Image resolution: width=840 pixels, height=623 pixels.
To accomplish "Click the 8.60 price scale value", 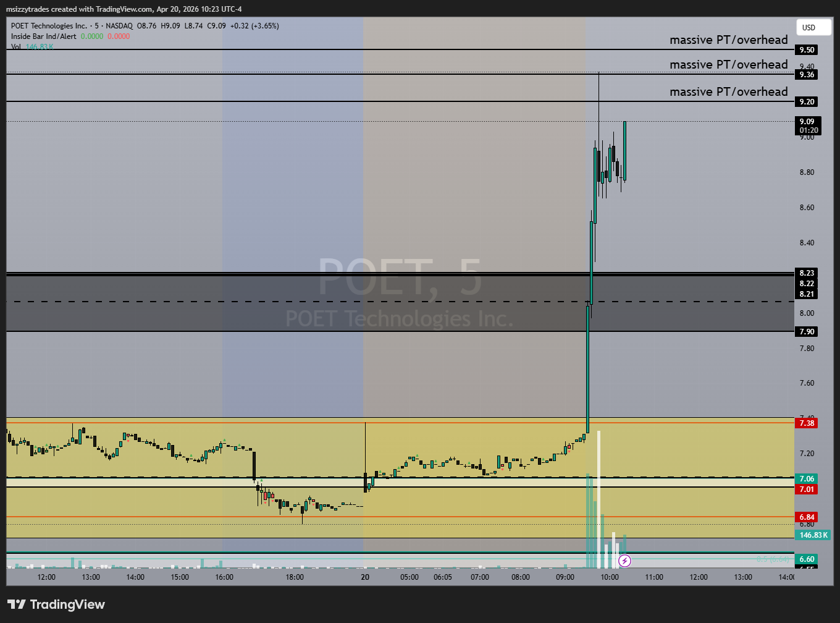I will pos(807,208).
